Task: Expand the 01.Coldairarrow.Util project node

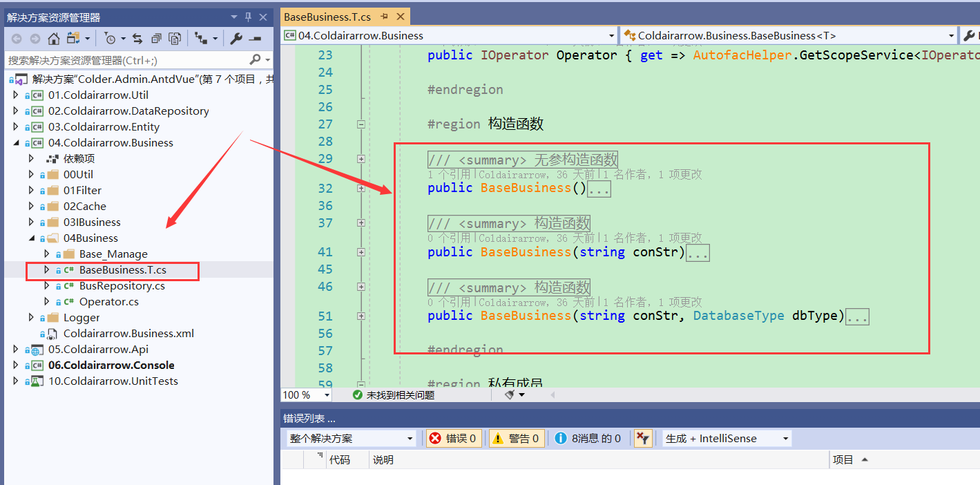Action: pyautogui.click(x=16, y=95)
